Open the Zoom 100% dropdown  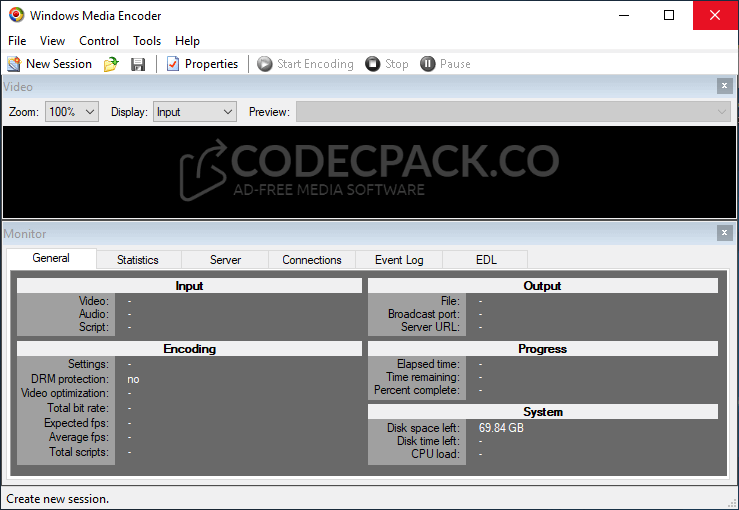click(72, 112)
